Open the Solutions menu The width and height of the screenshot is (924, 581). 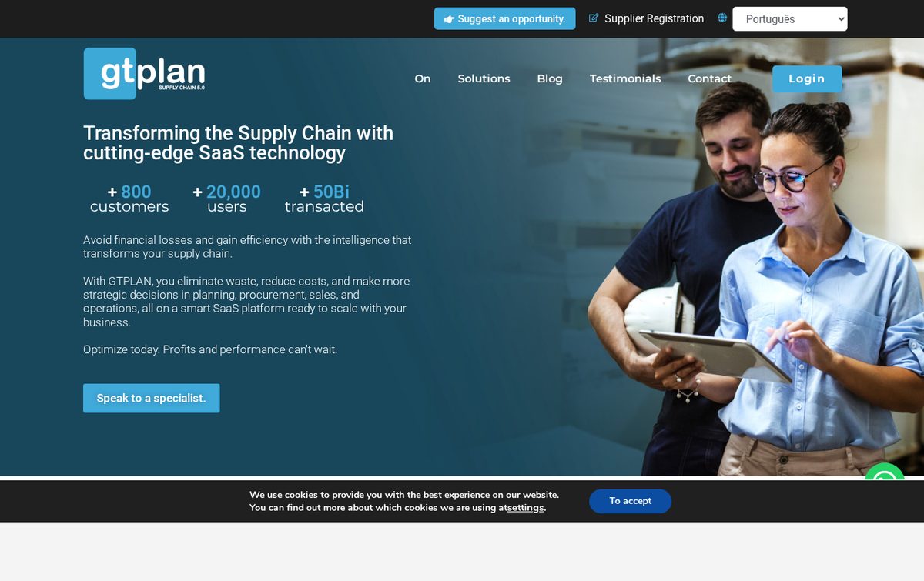coord(484,78)
